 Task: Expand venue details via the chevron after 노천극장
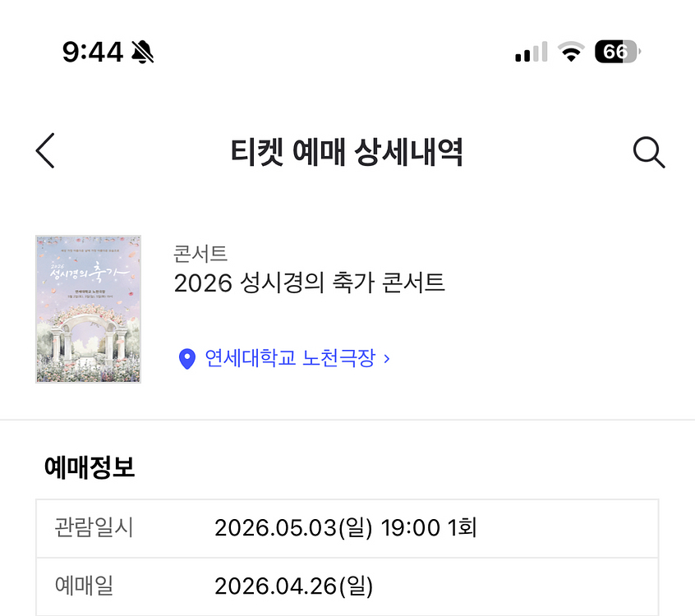[387, 359]
